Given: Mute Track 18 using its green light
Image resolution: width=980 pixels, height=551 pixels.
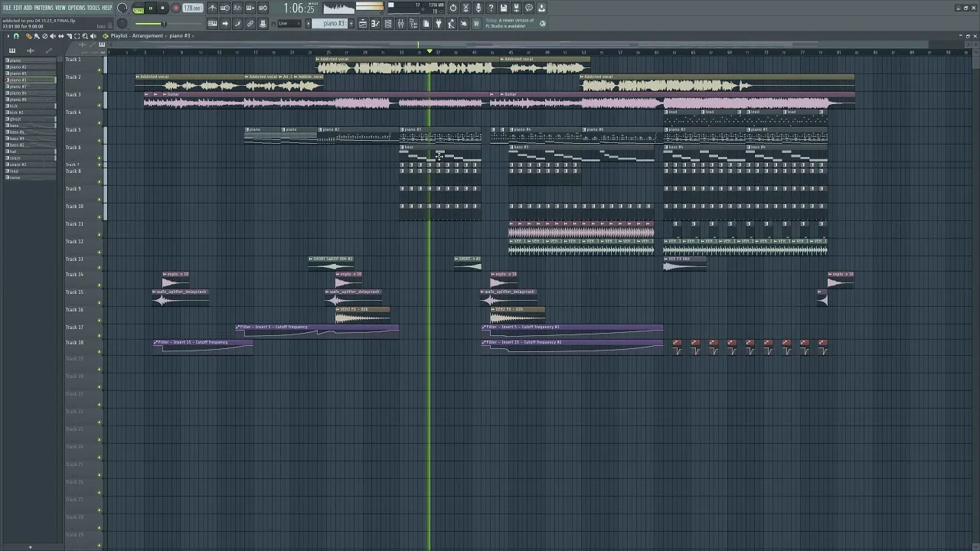Looking at the screenshot, I should (100, 353).
